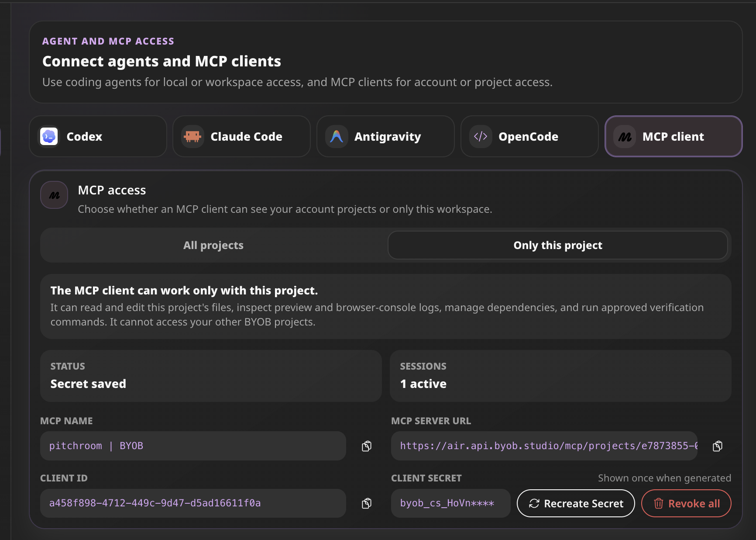Click the 'CLIENT SECRET' field label

[x=426, y=478]
